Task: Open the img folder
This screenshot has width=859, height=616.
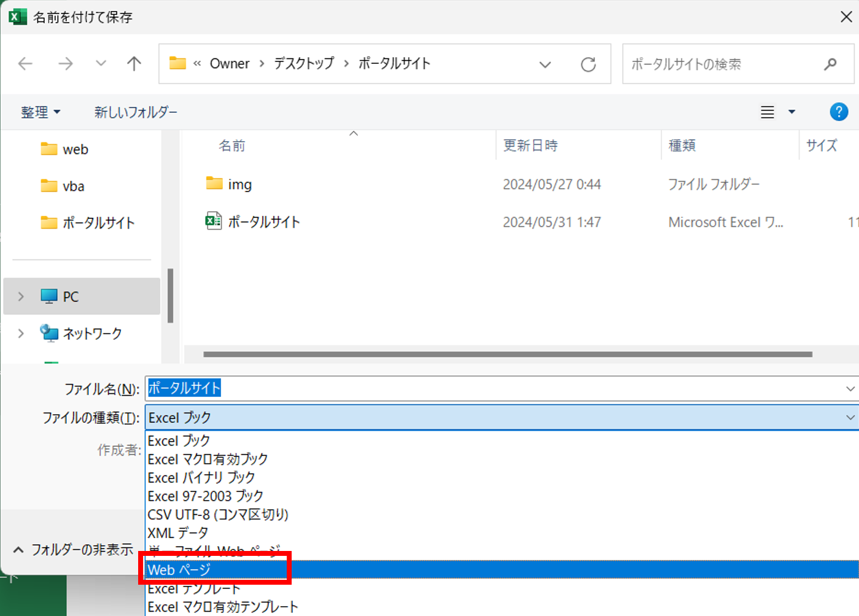Action: click(x=239, y=184)
